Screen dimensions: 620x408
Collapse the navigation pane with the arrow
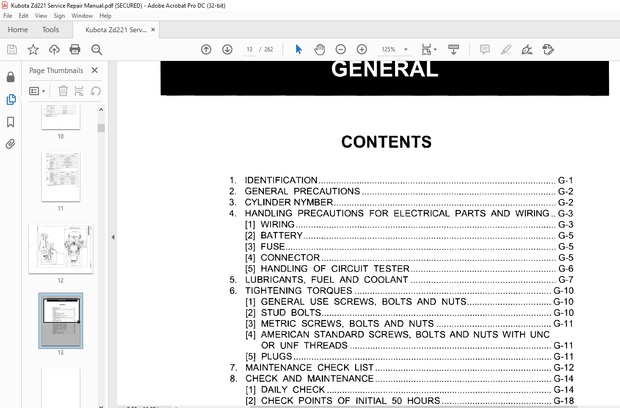coord(113,237)
